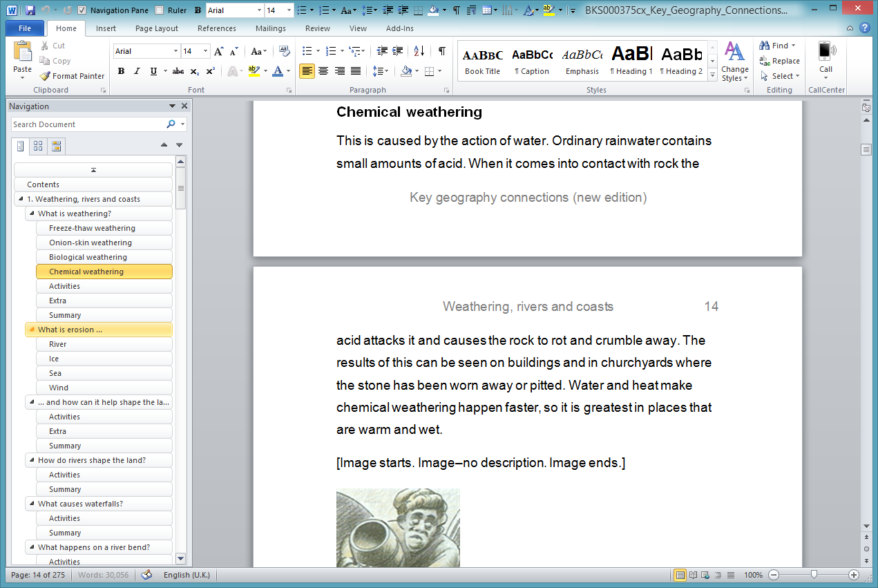Save the document from the Quick Access toolbar
The height and width of the screenshot is (588, 878).
(30, 10)
